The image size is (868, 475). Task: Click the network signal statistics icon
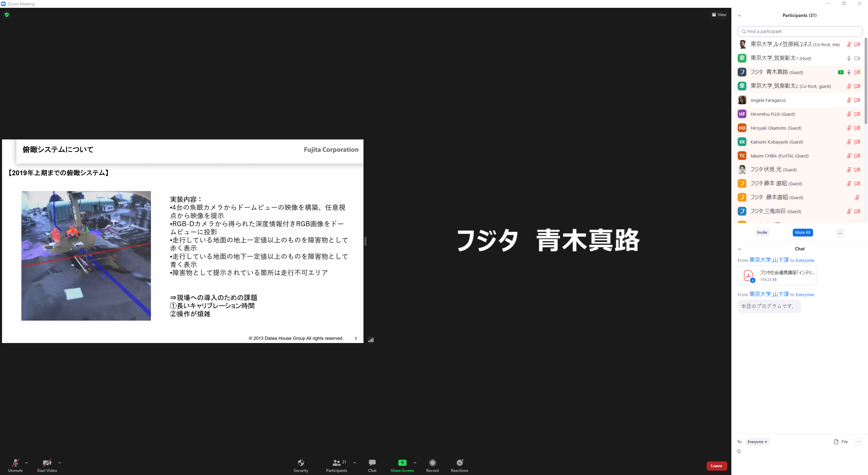pos(371,340)
